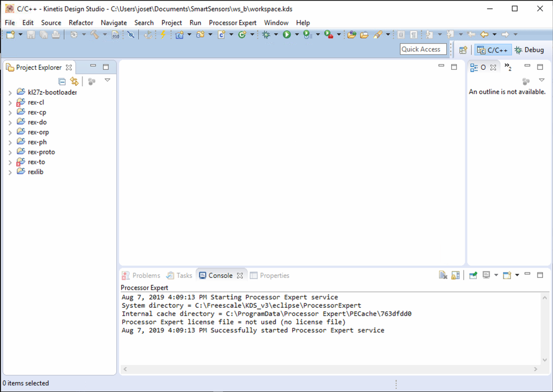The width and height of the screenshot is (553, 392).
Task: Open the Refactor menu
Action: click(81, 23)
